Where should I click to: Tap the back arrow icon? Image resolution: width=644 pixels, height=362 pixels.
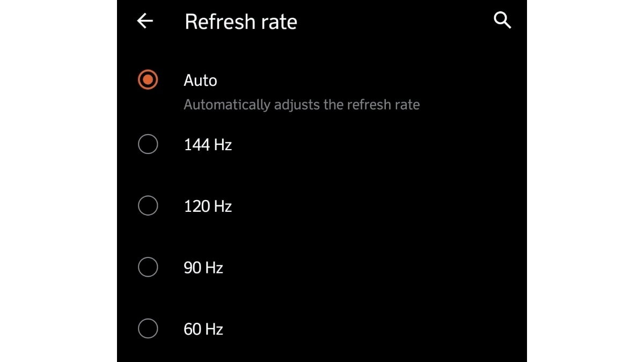point(145,21)
